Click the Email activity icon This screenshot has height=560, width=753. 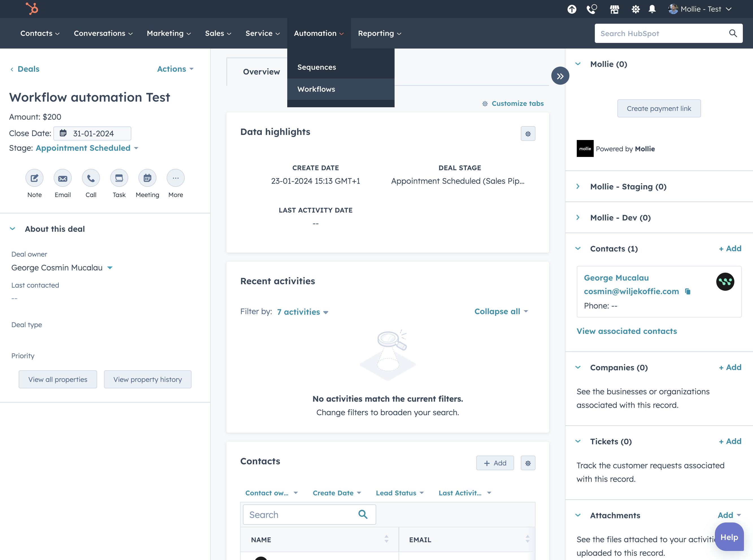pos(63,178)
